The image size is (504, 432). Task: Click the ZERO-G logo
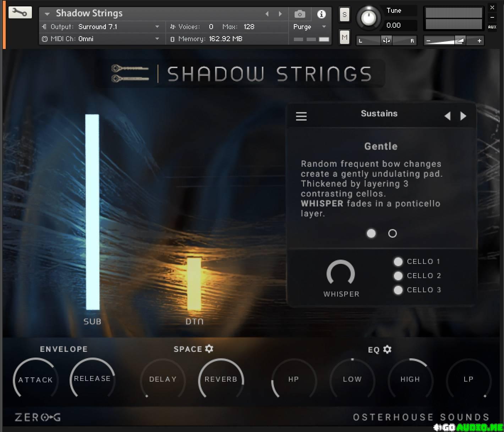pyautogui.click(x=38, y=417)
